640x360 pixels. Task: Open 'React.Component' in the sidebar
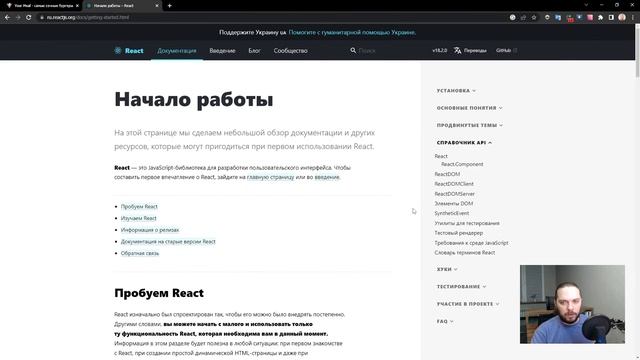pyautogui.click(x=462, y=164)
